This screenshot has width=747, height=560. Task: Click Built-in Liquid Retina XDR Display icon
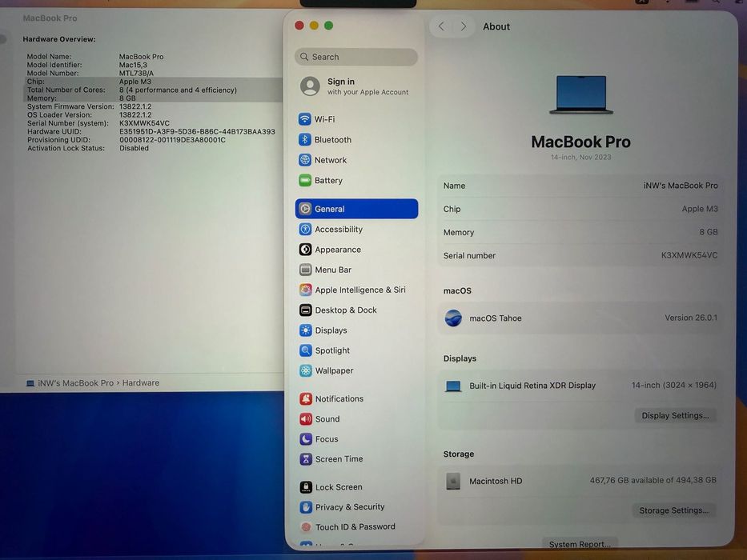click(x=453, y=386)
